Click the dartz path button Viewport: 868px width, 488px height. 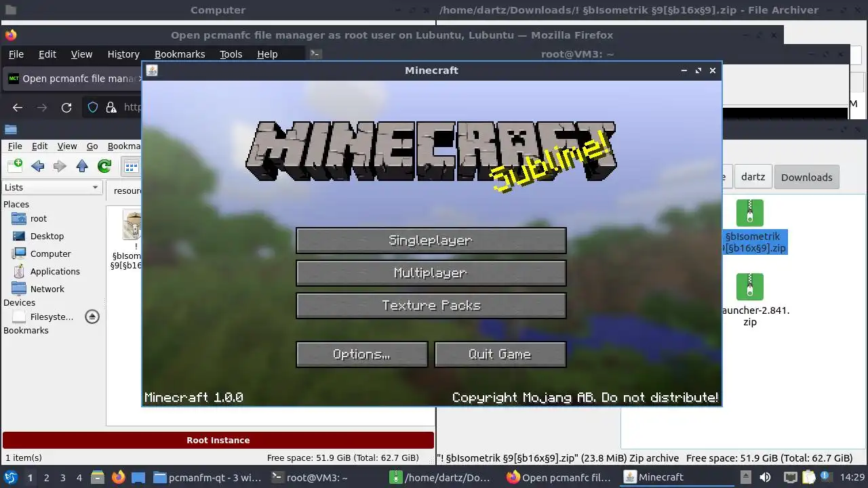pos(753,177)
